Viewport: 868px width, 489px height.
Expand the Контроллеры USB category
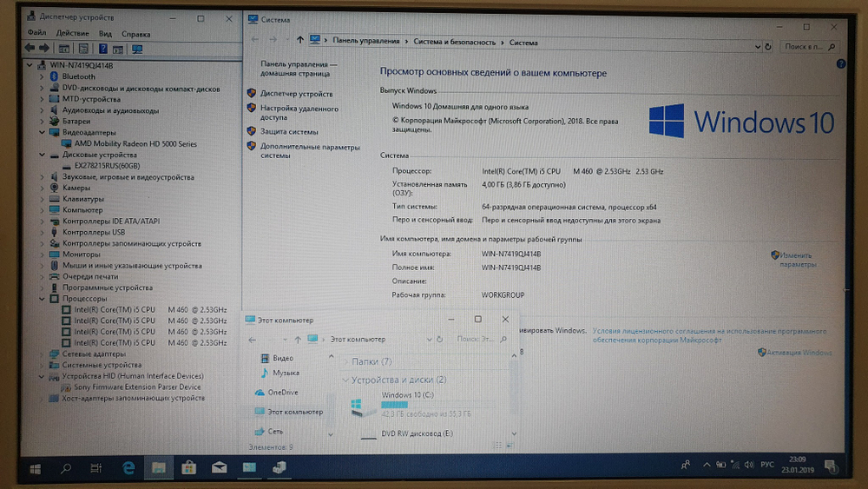[x=42, y=232]
